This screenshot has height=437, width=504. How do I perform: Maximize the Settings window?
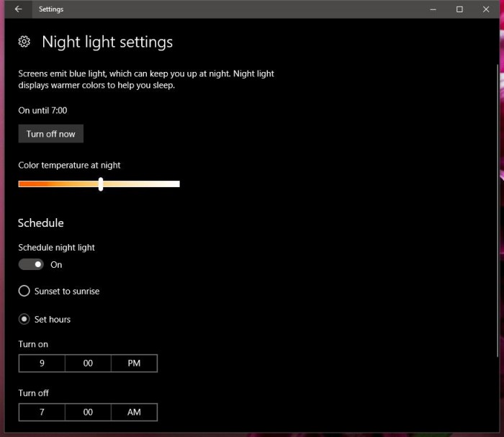(x=459, y=9)
